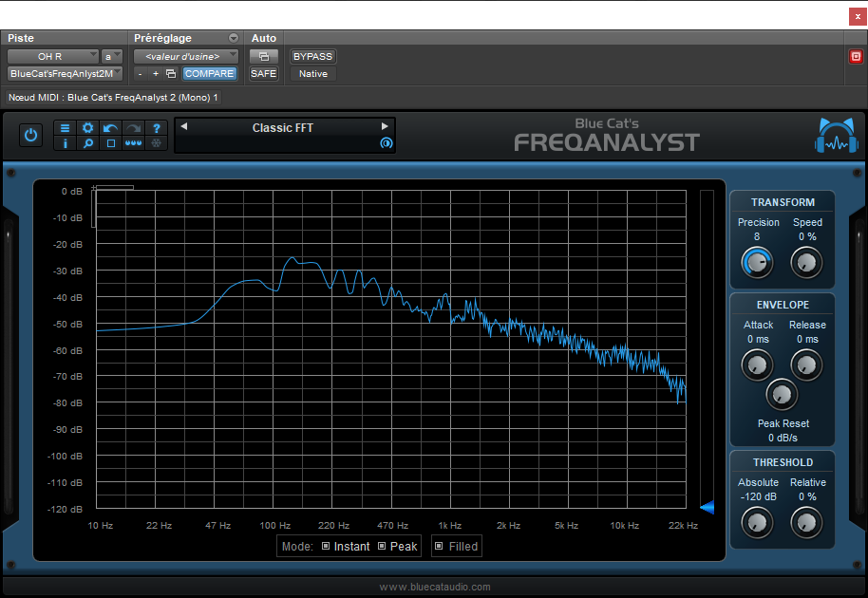Activate the COMPARE button
This screenshot has width=868, height=598.
click(x=209, y=73)
